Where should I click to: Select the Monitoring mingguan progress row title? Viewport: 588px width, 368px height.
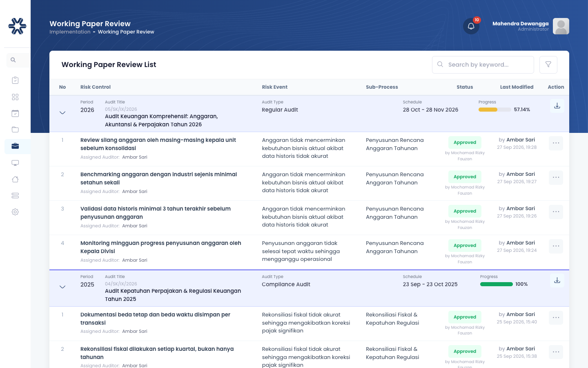coord(161,247)
